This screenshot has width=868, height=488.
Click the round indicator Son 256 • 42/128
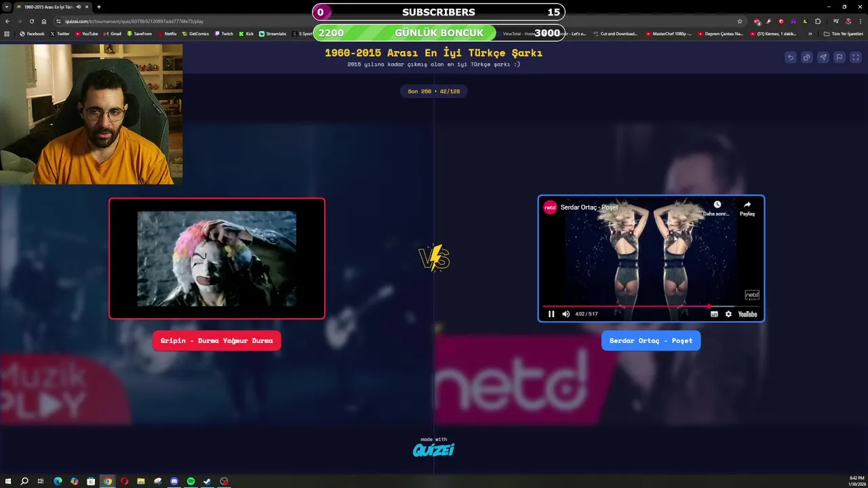coord(434,91)
